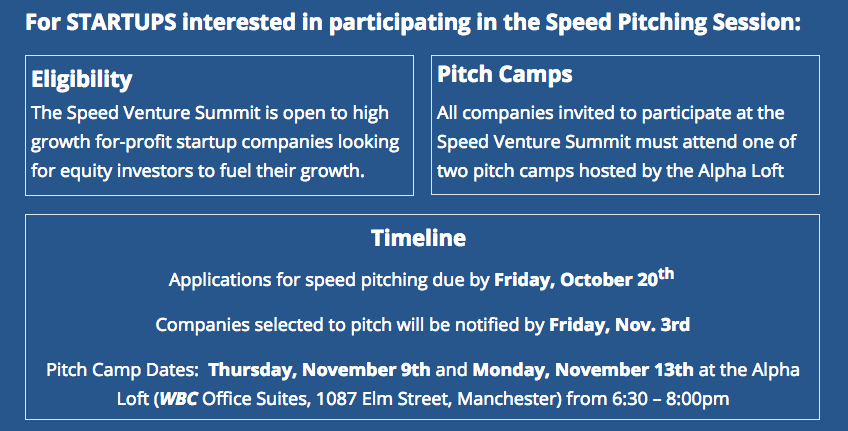
Task: Click the Friday, Nov. 3rd notification date
Action: tap(620, 324)
